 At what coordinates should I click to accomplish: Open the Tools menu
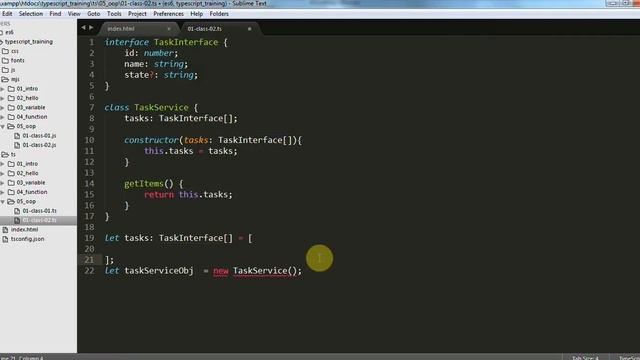click(x=114, y=14)
